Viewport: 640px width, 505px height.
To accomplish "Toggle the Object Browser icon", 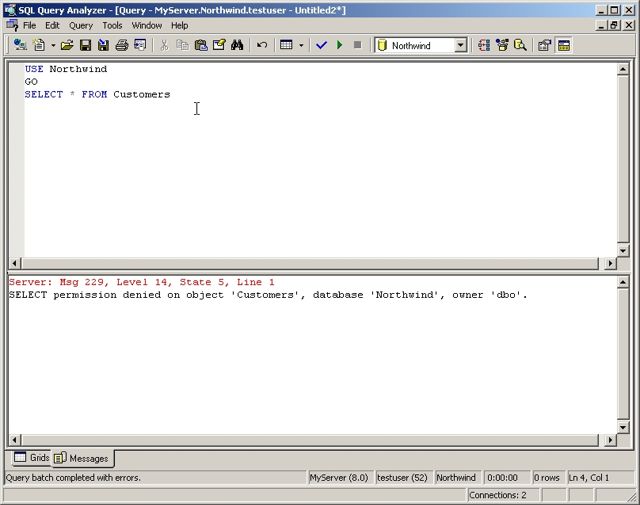I will [x=502, y=45].
